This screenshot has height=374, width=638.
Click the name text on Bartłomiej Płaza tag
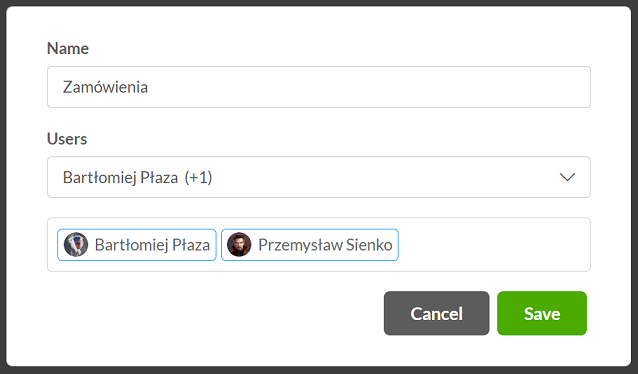coord(152,245)
